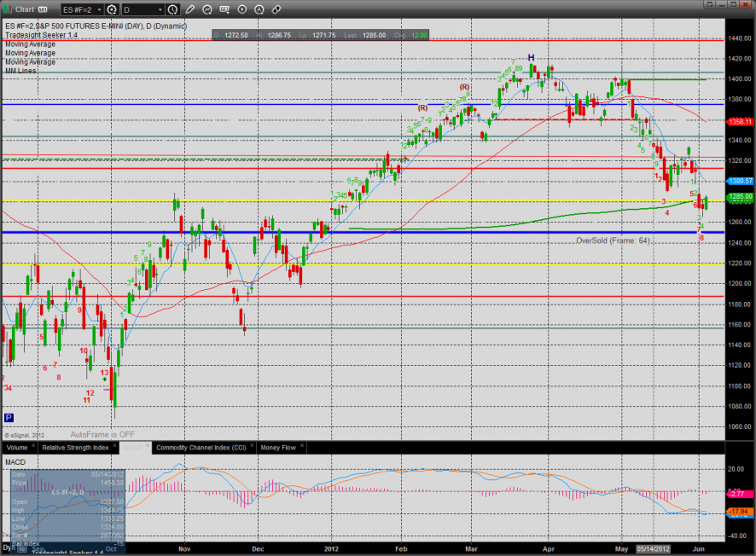
Task: Click the Last 1285.00 value in OHLC bar
Action: pyautogui.click(x=375, y=35)
